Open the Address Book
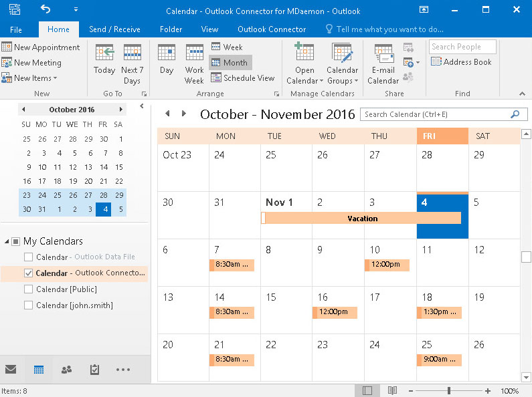 (461, 61)
